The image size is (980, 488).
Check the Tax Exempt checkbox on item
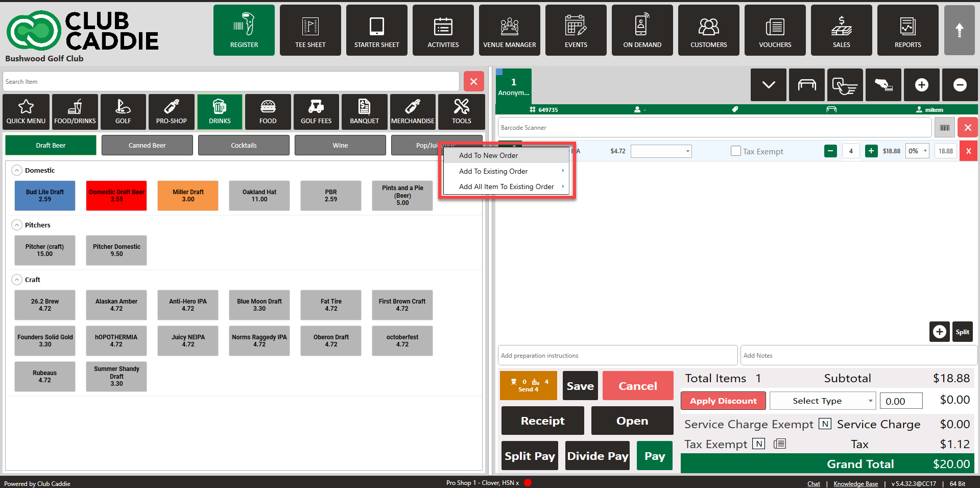[x=735, y=151]
